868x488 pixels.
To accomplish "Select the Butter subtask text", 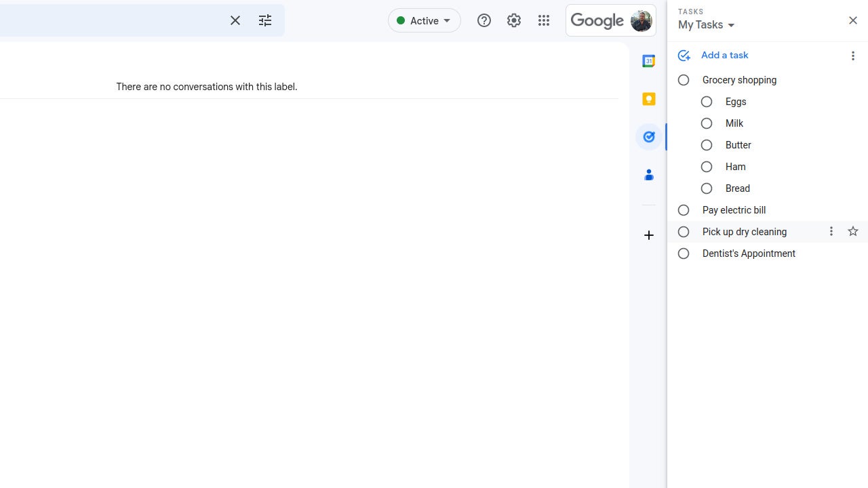I will [x=738, y=145].
